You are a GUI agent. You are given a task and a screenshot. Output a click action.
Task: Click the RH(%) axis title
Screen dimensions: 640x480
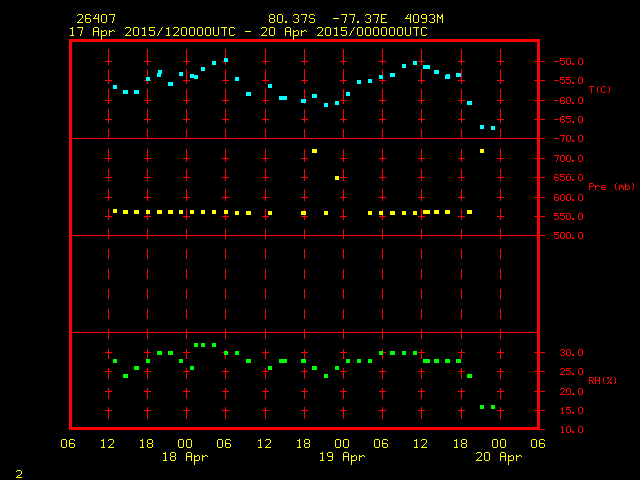coord(602,381)
